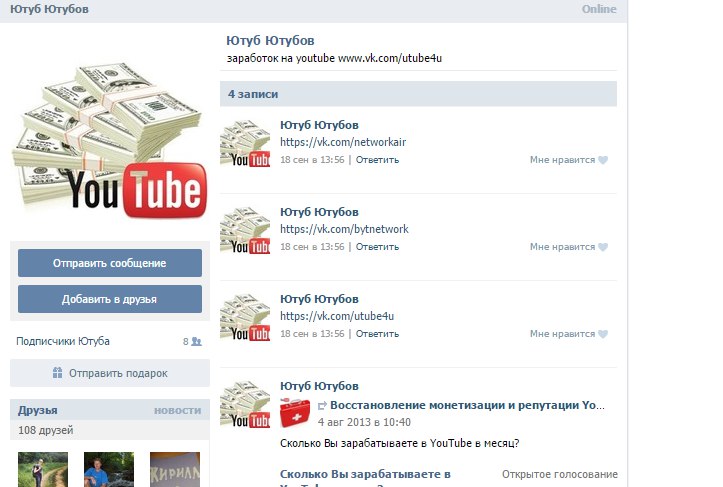The height and width of the screenshot is (487, 723).
Task: Click Мне нравится on the bytnetwork post
Action: pyautogui.click(x=563, y=247)
